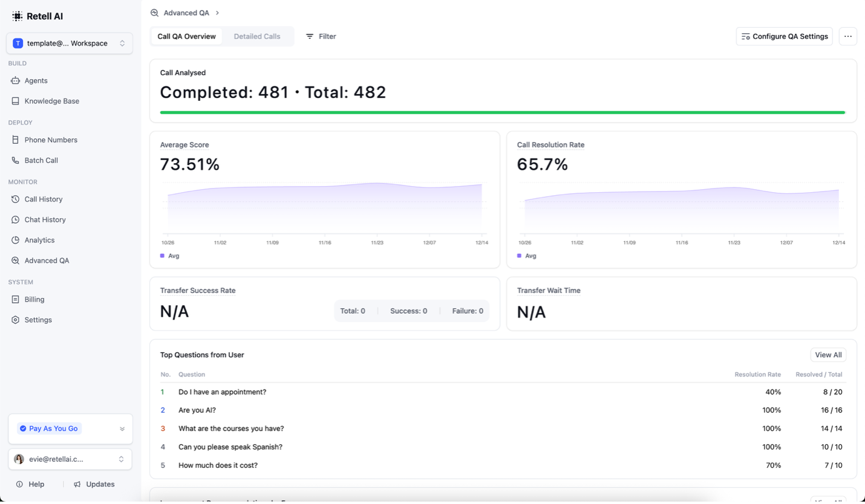Click the Chat History icon
Viewport: 865px width, 504px height.
tap(15, 219)
